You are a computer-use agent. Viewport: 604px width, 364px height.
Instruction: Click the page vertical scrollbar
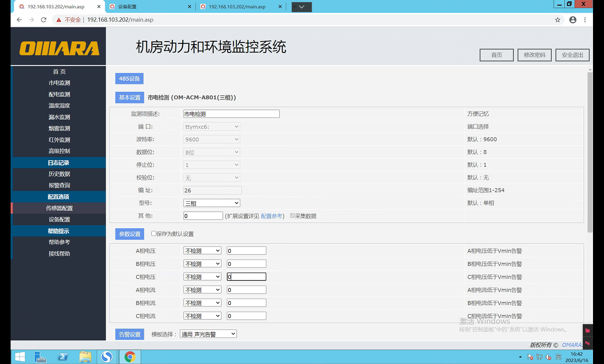pyautogui.click(x=590, y=153)
